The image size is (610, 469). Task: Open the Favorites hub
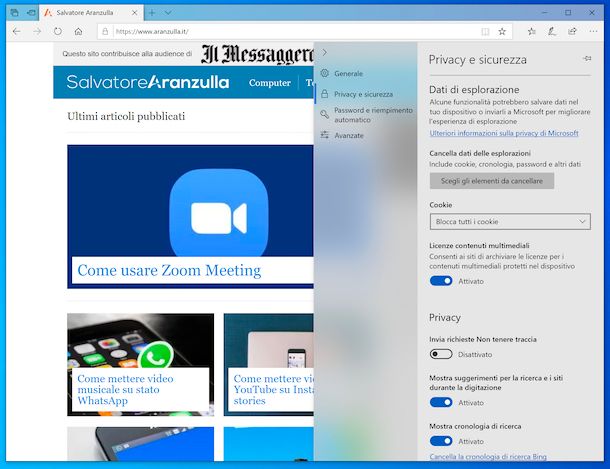531,32
